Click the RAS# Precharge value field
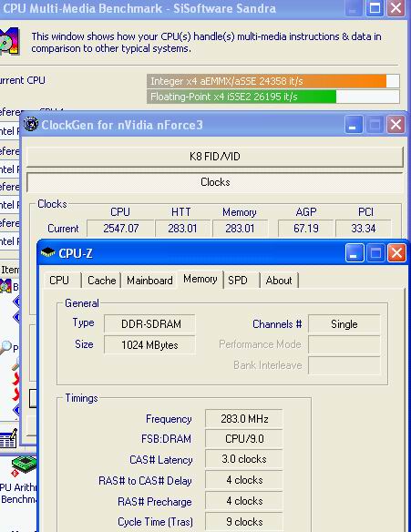The width and height of the screenshot is (411, 532). click(244, 501)
